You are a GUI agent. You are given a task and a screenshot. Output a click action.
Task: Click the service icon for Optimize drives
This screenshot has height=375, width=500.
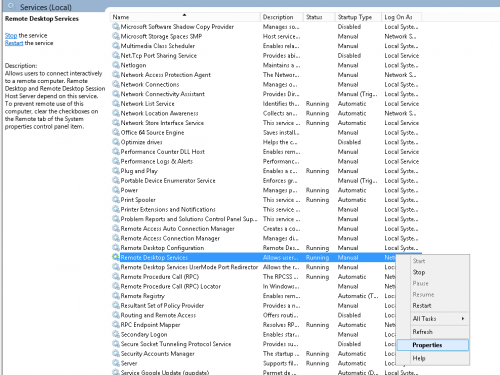[x=116, y=142]
